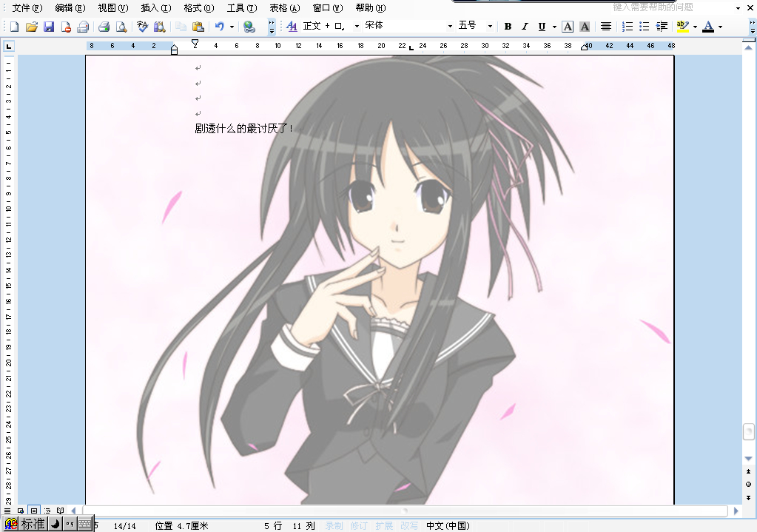Open the 窗口 menu

pyautogui.click(x=328, y=7)
